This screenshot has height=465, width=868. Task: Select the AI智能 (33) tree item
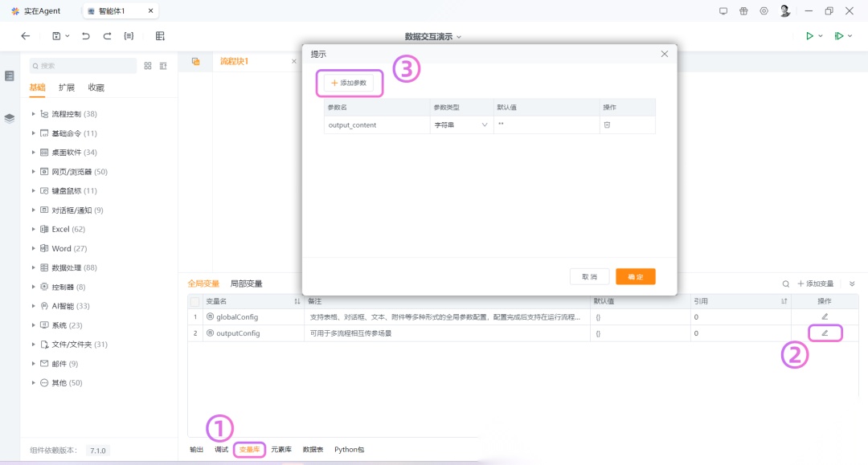(x=70, y=306)
